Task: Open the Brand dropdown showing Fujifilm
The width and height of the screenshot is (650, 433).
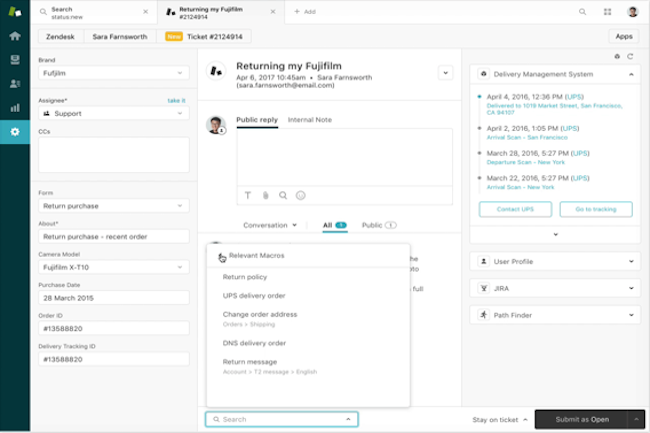Action: 113,72
